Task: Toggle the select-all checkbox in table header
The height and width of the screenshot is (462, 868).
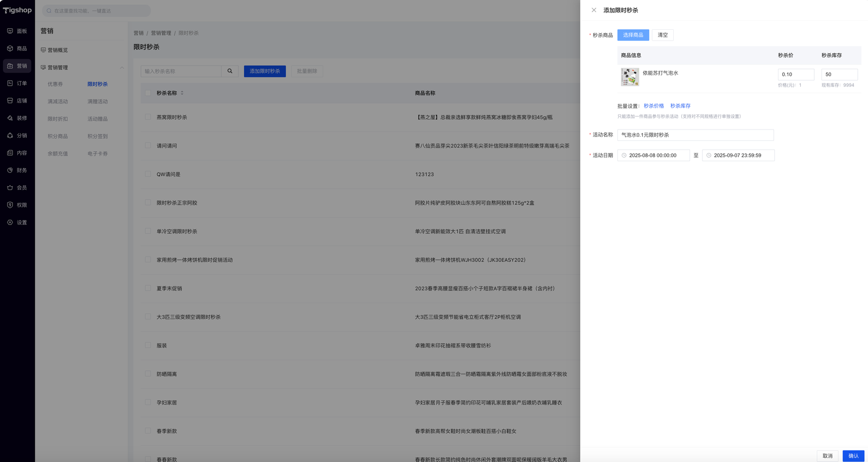Action: tap(148, 93)
